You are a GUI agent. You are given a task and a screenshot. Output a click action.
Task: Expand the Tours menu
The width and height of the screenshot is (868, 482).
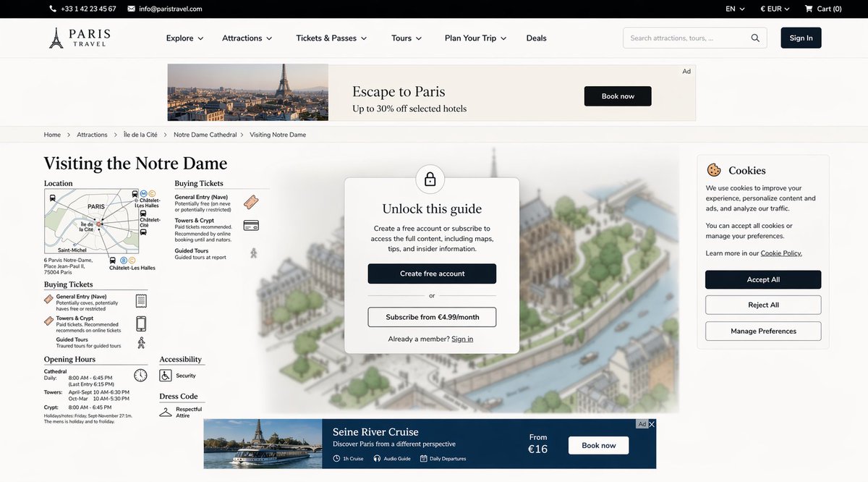407,38
